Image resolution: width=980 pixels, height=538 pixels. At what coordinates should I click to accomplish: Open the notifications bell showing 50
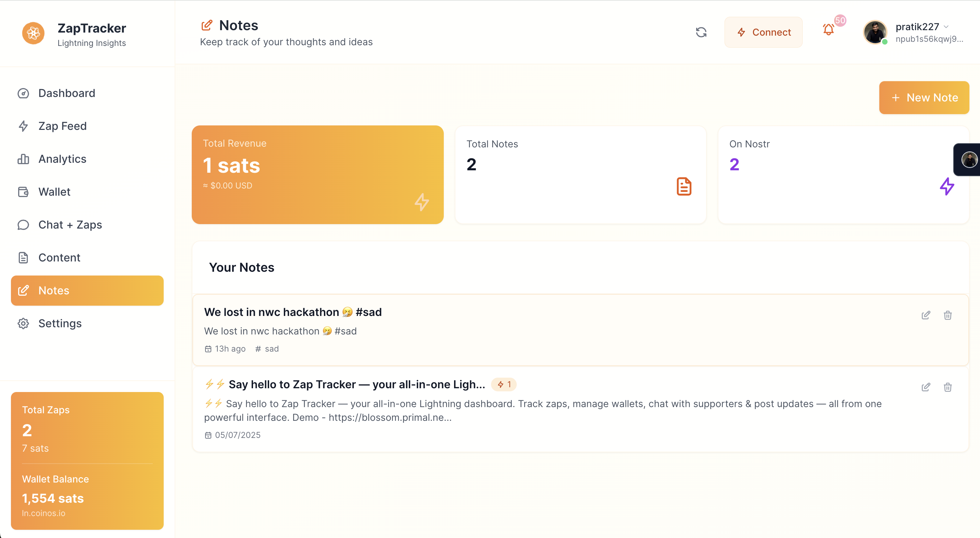829,30
